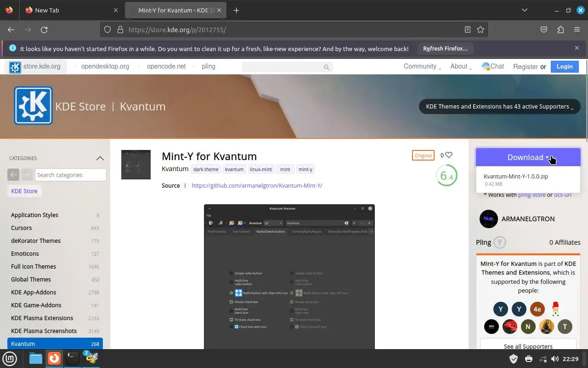Image resolution: width=588 pixels, height=368 pixels.
Task: Open the GitHub source link
Action: [x=257, y=185]
